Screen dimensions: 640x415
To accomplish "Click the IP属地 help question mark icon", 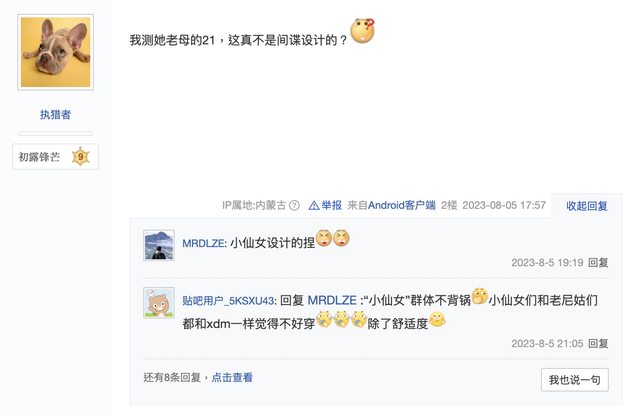I will point(294,205).
